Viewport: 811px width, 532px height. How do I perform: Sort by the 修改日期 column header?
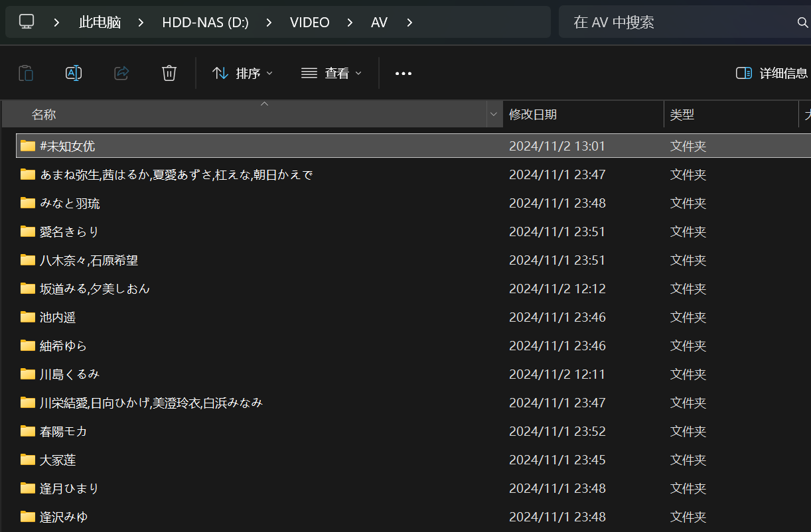click(x=533, y=115)
